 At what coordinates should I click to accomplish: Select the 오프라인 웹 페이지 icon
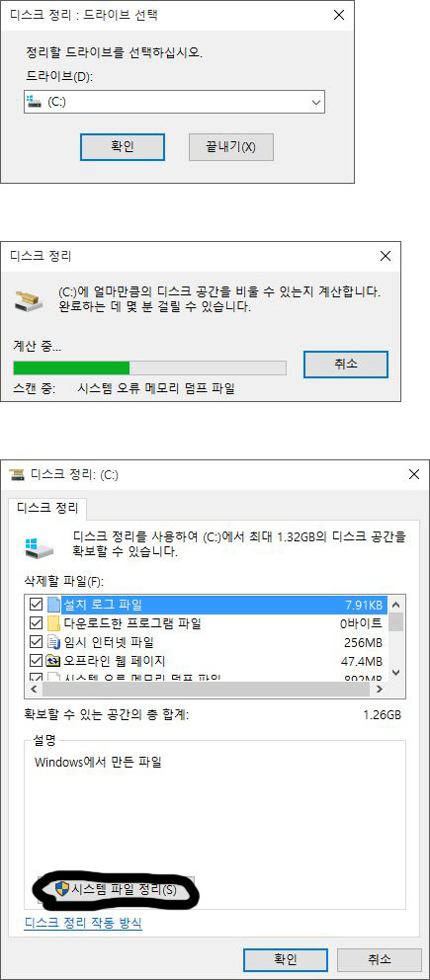point(53,661)
